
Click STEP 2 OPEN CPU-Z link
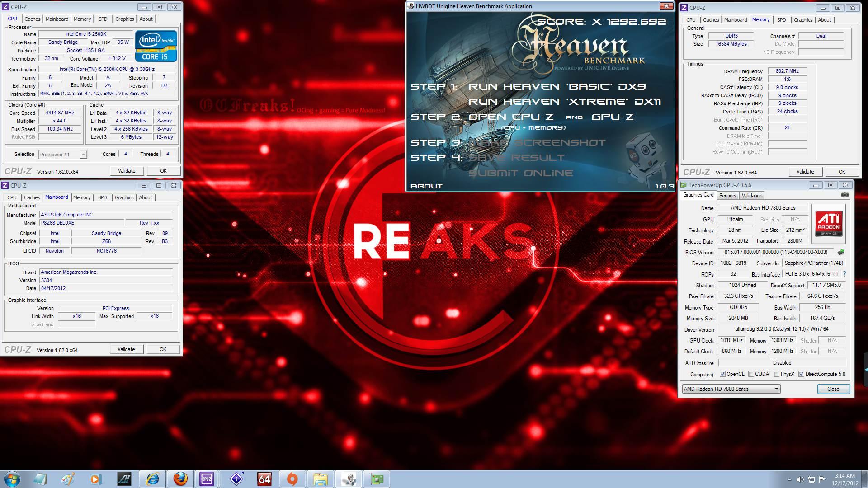point(511,117)
